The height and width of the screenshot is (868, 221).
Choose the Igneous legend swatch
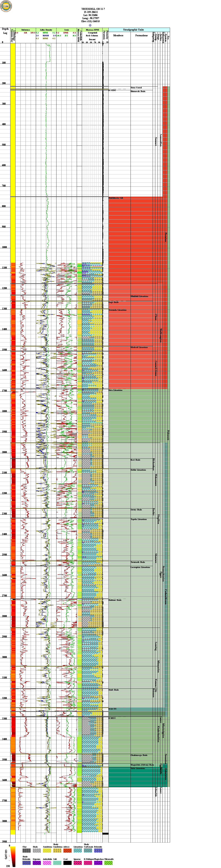click(x=78, y=863)
